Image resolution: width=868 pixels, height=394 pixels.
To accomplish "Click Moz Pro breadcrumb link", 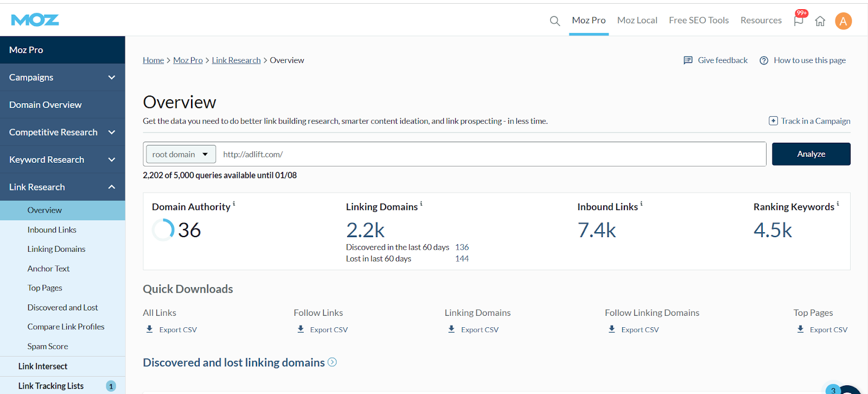I will pos(188,60).
